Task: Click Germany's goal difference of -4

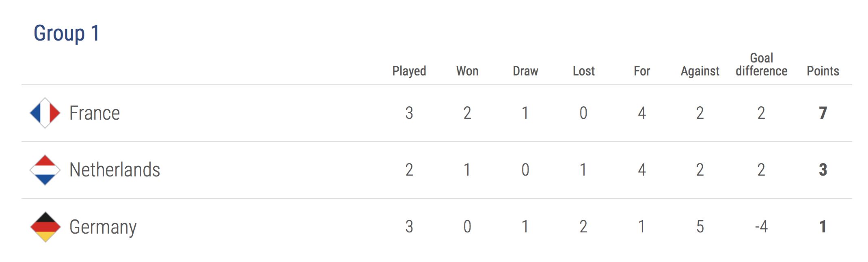Action: tap(761, 227)
